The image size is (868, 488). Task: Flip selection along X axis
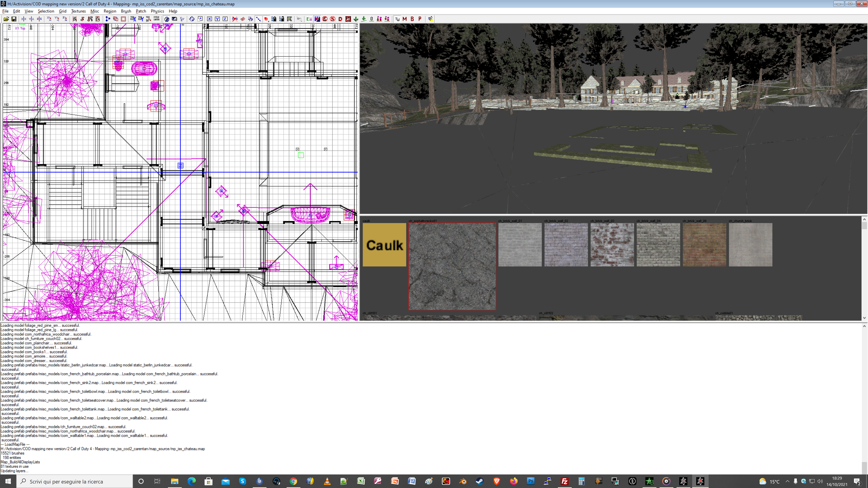(24, 19)
